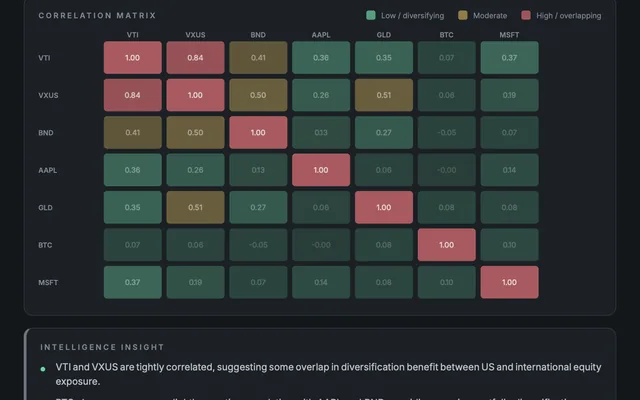Click the BND row, BTC column -0.05 cell
This screenshot has height=400, width=640.
pyautogui.click(x=447, y=133)
